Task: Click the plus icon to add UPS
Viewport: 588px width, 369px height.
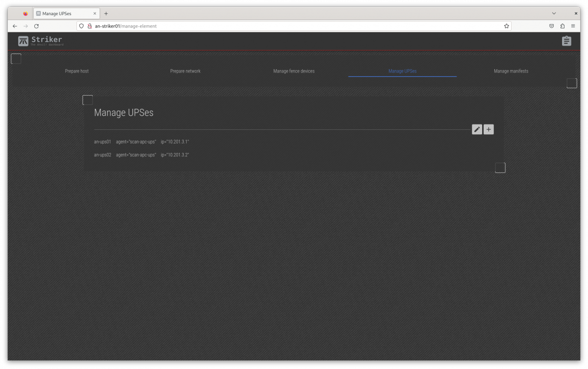Action: pyautogui.click(x=489, y=129)
